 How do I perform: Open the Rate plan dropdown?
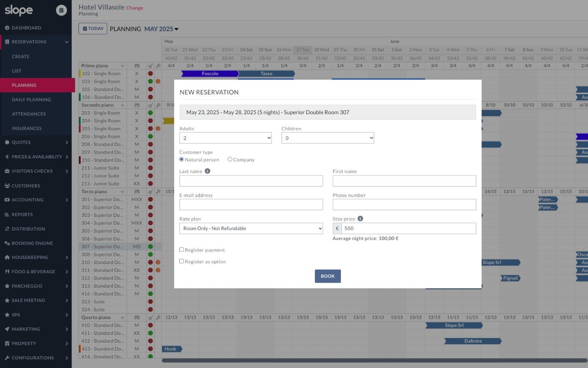[251, 228]
